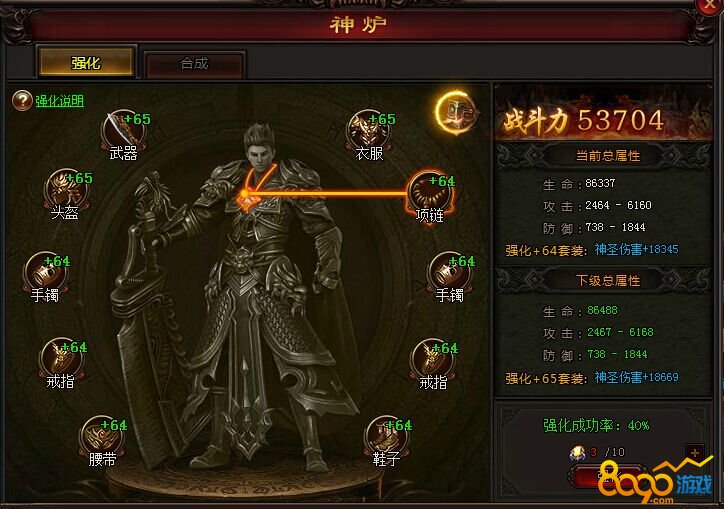
Task: Click the question mark help icon
Action: pyautogui.click(x=22, y=101)
